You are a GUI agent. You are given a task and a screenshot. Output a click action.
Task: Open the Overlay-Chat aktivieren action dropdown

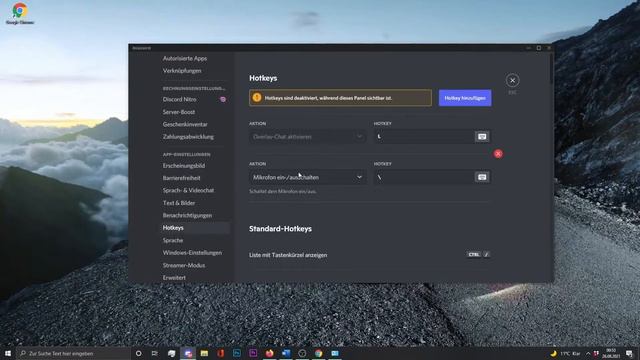(307, 137)
